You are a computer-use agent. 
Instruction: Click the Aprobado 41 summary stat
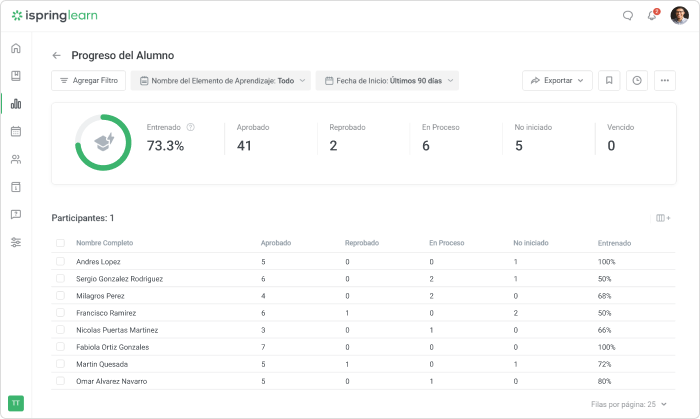[x=253, y=138]
